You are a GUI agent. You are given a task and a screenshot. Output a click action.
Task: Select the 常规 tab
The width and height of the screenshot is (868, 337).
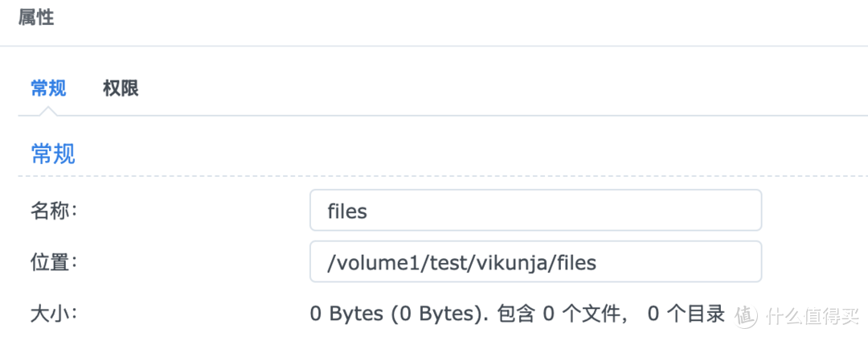tap(48, 88)
